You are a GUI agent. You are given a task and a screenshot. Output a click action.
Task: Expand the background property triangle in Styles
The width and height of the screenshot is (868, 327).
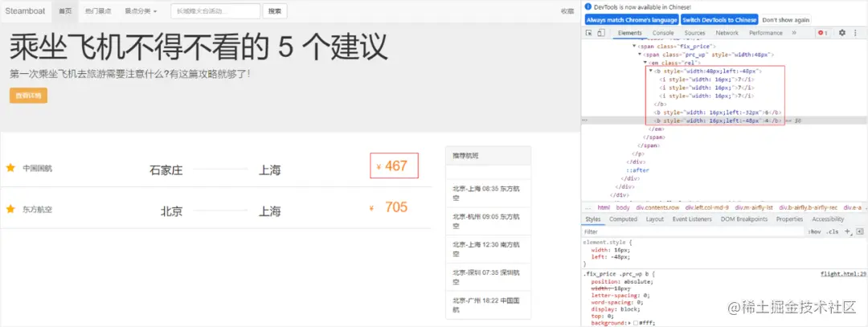point(630,322)
